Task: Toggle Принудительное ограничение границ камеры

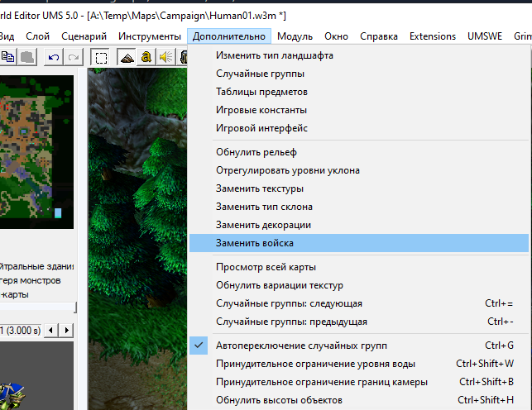Action: (x=359, y=382)
